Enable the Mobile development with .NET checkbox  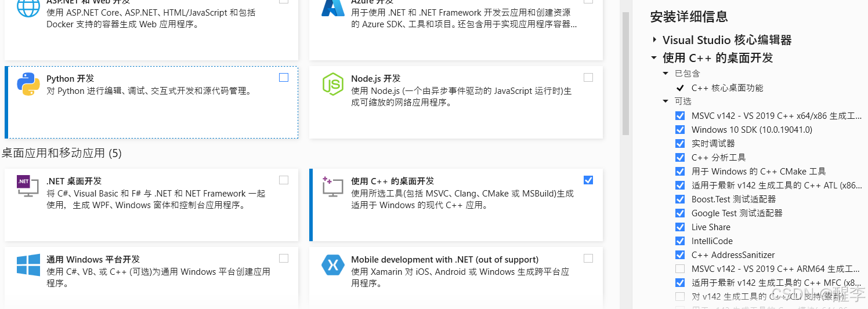pos(588,259)
